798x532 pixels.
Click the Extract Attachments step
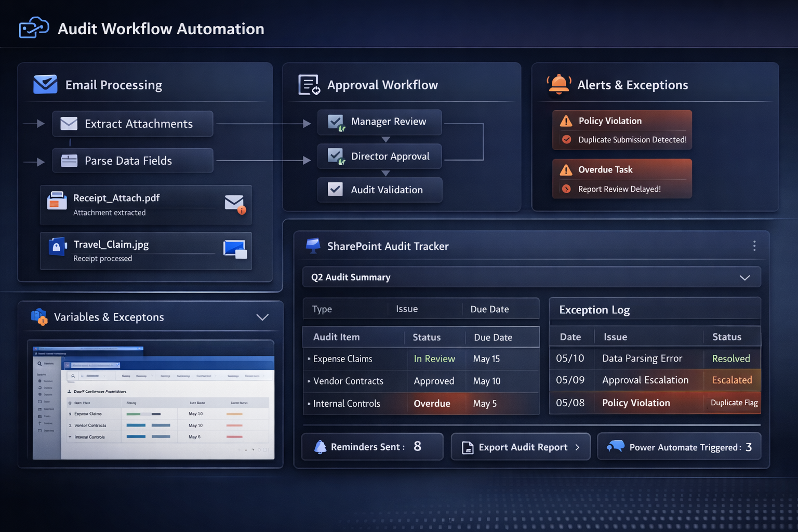click(x=132, y=124)
